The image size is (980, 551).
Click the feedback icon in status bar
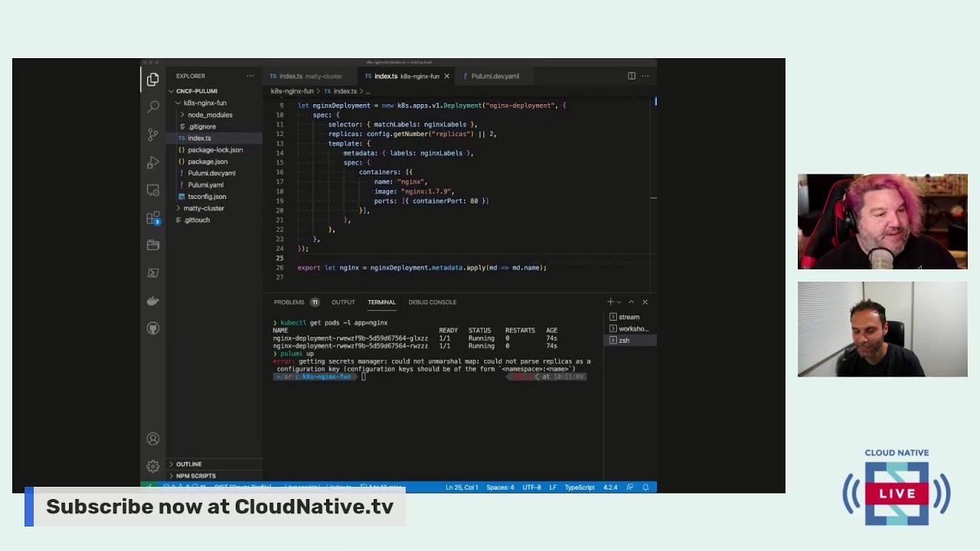point(629,487)
